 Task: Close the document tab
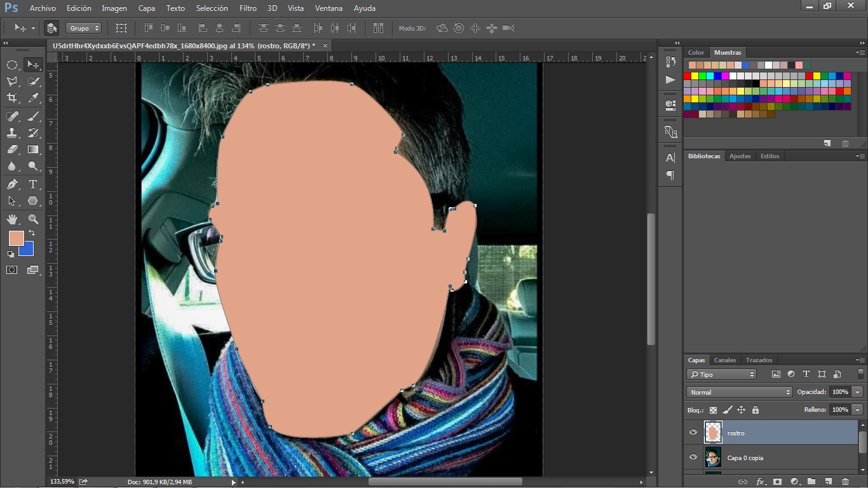(x=325, y=46)
